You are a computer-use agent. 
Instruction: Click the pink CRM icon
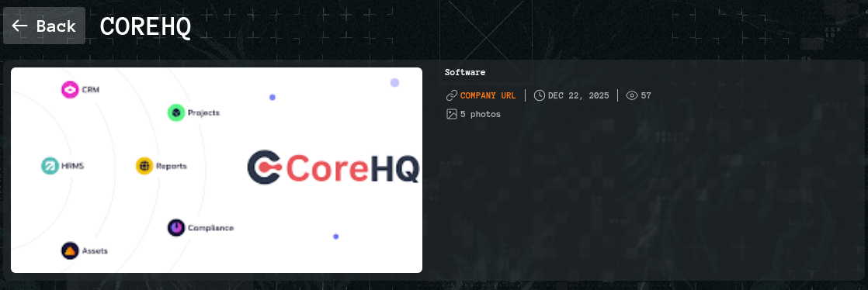coord(70,89)
